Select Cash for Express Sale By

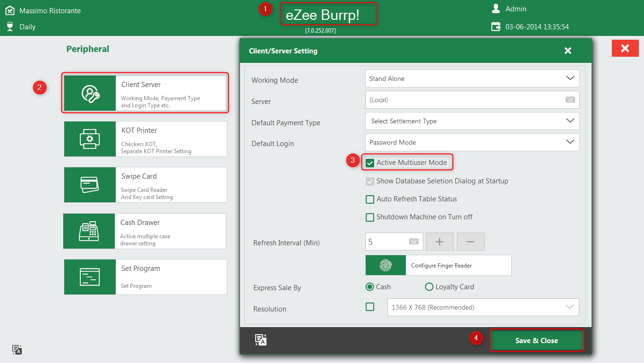[369, 287]
